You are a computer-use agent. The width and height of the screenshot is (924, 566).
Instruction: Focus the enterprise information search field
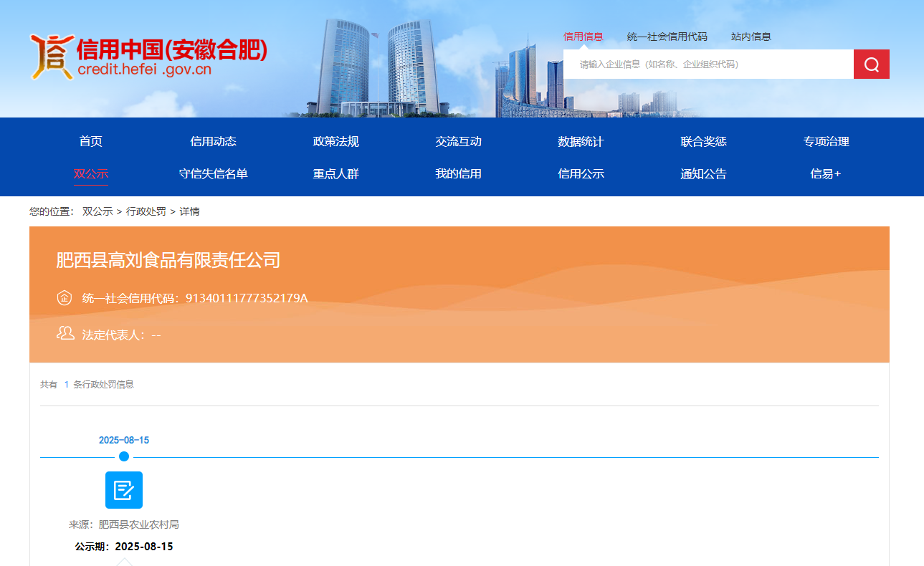(708, 64)
